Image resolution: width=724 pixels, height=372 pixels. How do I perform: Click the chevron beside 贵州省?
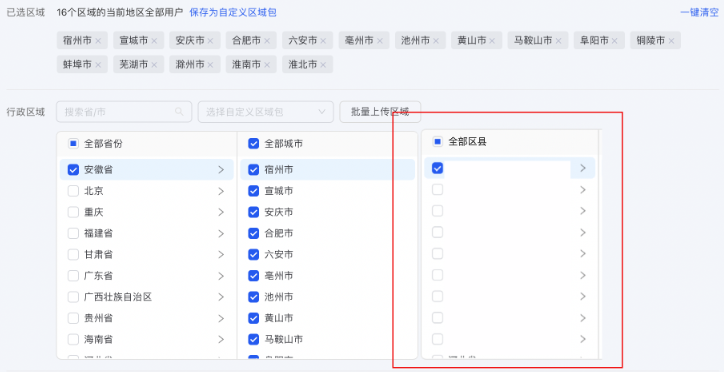pos(221,318)
